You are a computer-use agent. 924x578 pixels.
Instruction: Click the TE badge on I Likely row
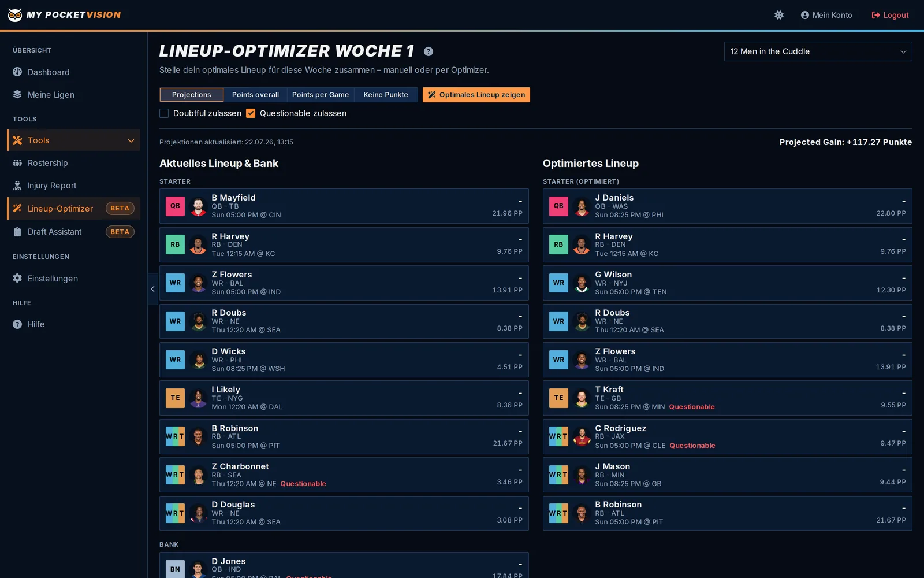tap(175, 398)
